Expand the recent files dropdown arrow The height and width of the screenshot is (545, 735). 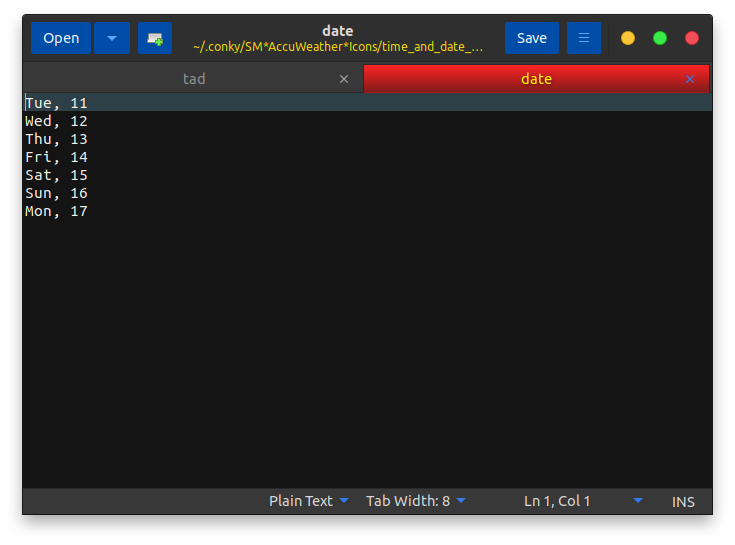[112, 38]
